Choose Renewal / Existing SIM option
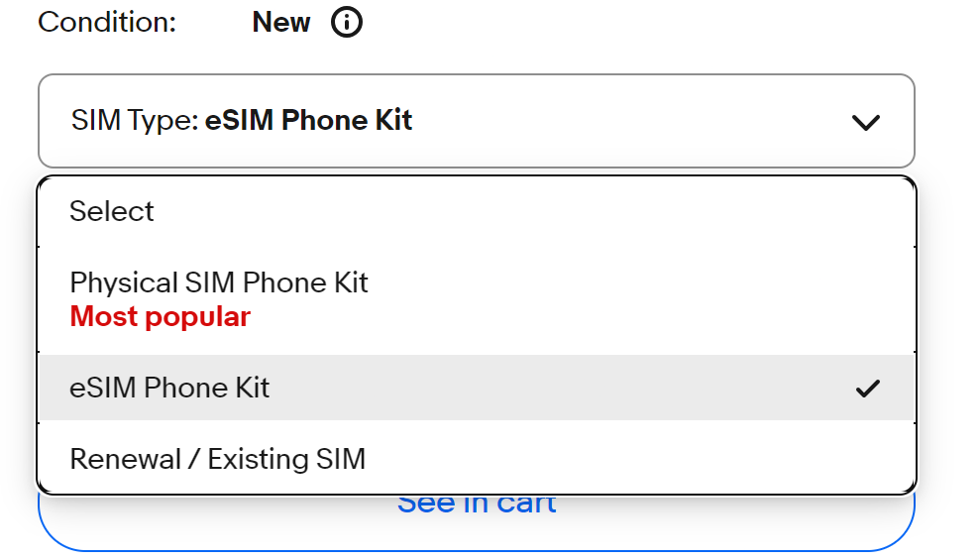The width and height of the screenshot is (980, 560). 217,459
